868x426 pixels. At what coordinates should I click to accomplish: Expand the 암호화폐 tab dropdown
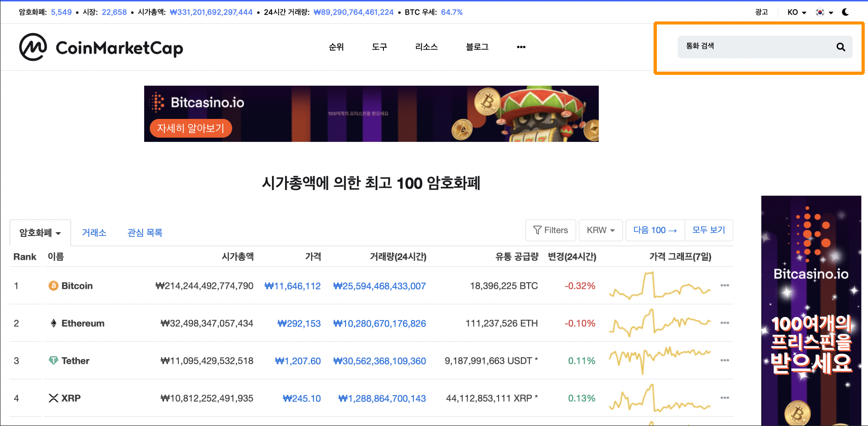pyautogui.click(x=40, y=233)
